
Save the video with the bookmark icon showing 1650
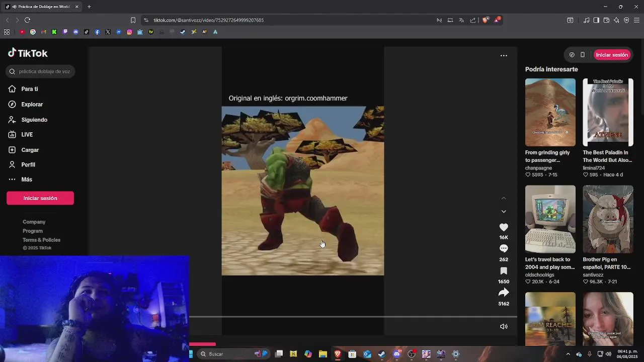click(504, 270)
